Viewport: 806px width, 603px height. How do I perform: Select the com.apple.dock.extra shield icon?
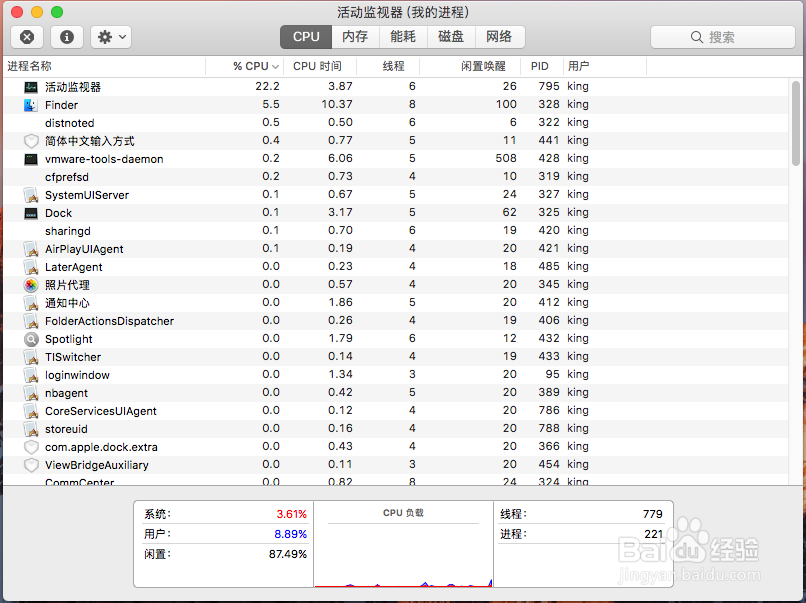tap(31, 447)
